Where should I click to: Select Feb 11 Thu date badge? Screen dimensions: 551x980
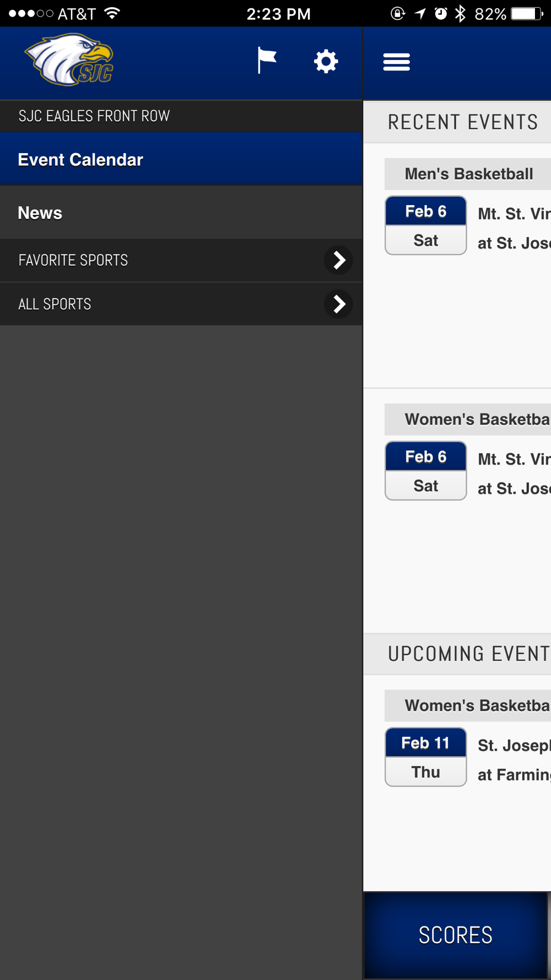426,757
